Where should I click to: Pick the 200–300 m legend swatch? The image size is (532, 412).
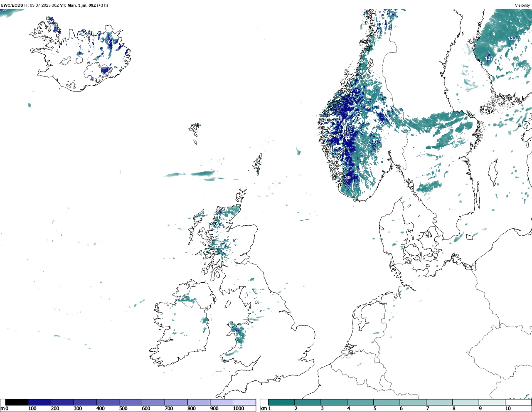coord(62,402)
